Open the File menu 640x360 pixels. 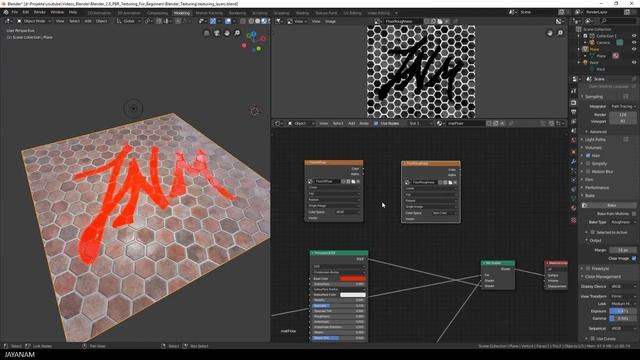pos(15,13)
